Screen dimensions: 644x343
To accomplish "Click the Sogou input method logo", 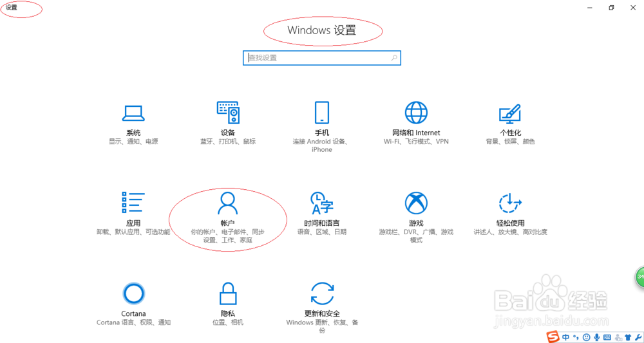I will 553,337.
